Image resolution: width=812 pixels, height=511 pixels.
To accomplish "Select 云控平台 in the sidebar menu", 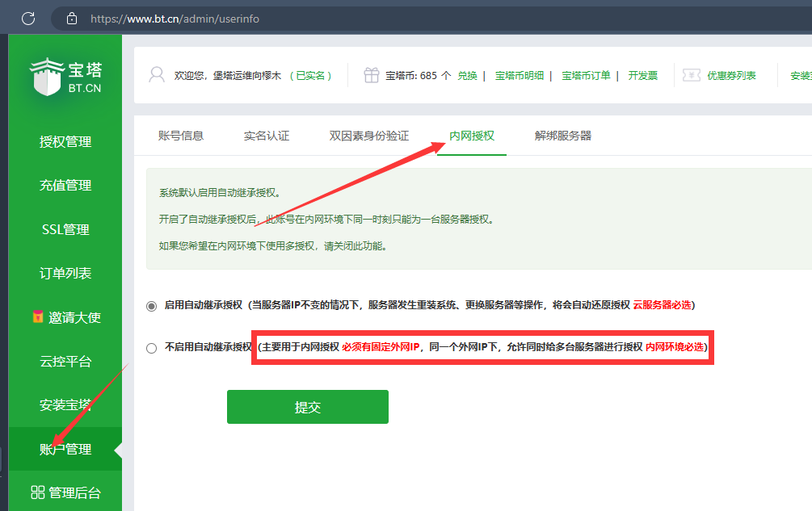I will tap(65, 361).
